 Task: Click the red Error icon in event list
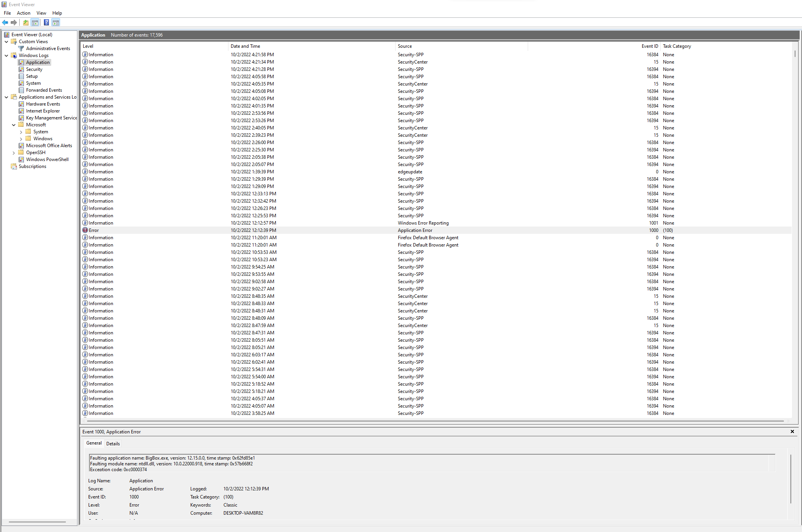tap(85, 230)
